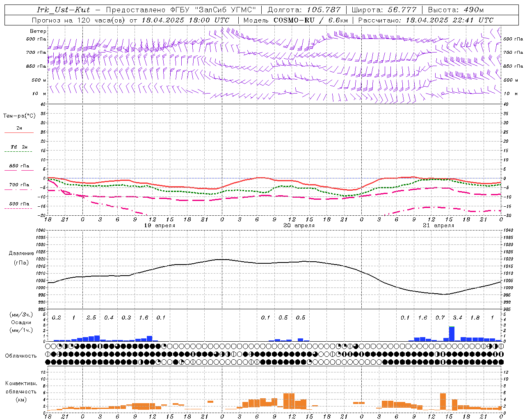Viewport: 525px width, 420px height.
Task: Select the Тем-ра(°C) temperature panel label
Action: point(19,116)
